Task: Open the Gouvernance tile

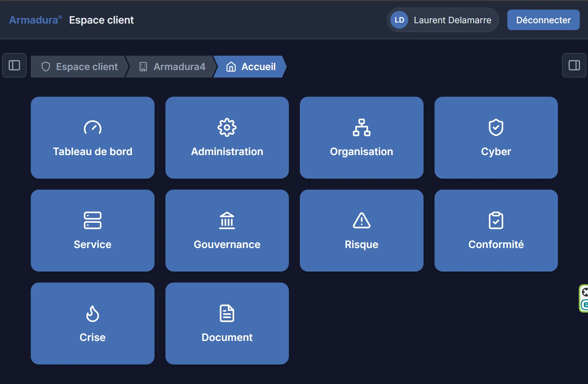Action: (227, 231)
